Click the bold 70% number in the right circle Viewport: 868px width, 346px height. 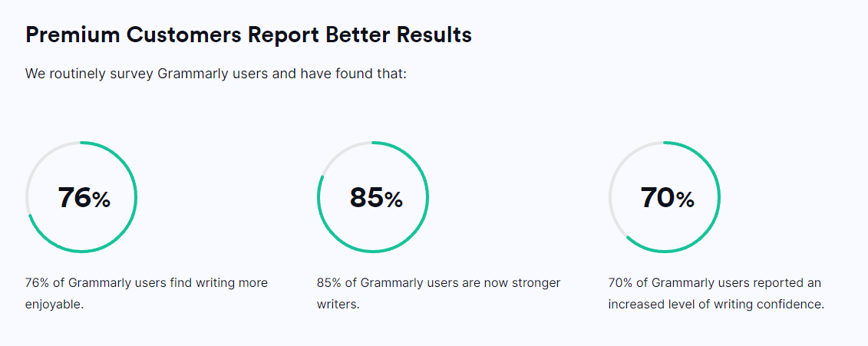click(x=667, y=198)
